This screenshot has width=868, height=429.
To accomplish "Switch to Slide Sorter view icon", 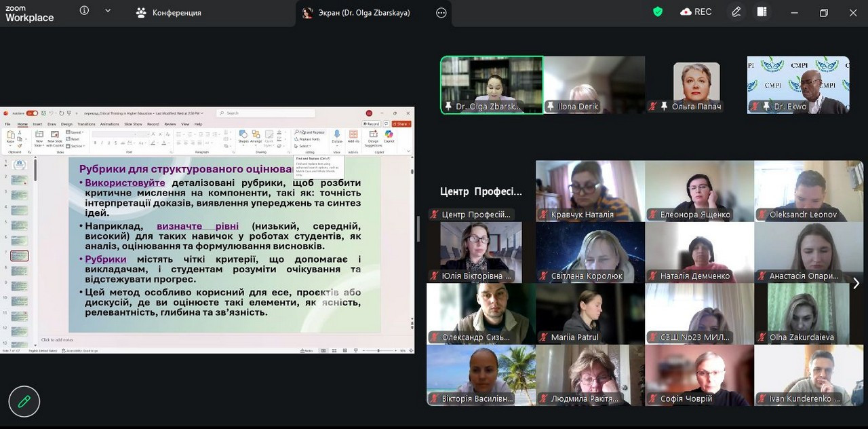I will (334, 351).
